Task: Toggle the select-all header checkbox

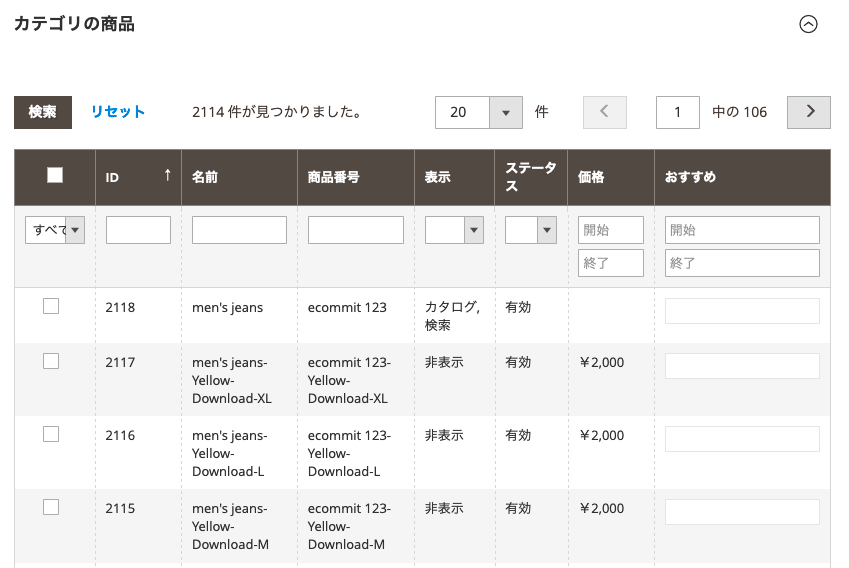Action: coord(55,175)
